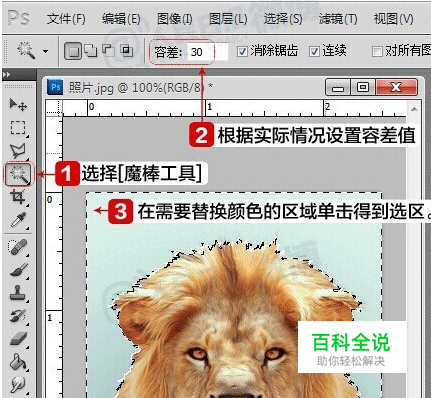Select the Paint Bucket tool
This screenshot has height=398, width=431.
click(x=18, y=362)
